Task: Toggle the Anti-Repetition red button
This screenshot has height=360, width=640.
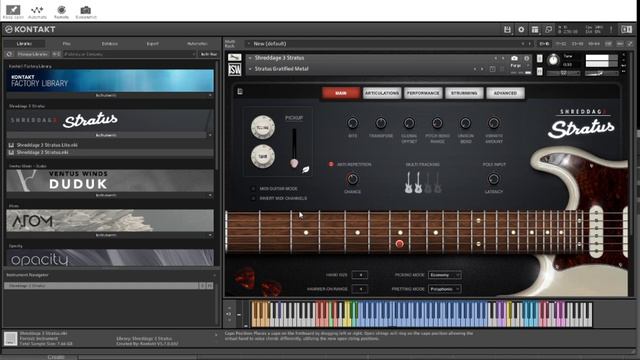Action: pos(331,164)
